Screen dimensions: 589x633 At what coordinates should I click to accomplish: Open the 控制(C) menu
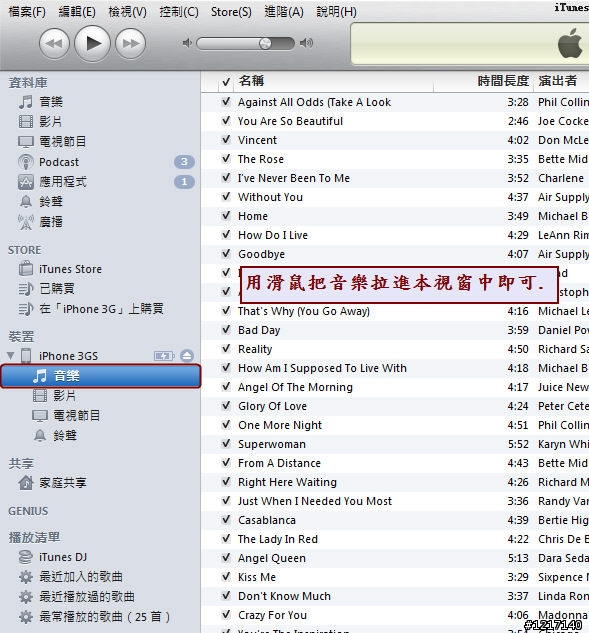(x=179, y=12)
